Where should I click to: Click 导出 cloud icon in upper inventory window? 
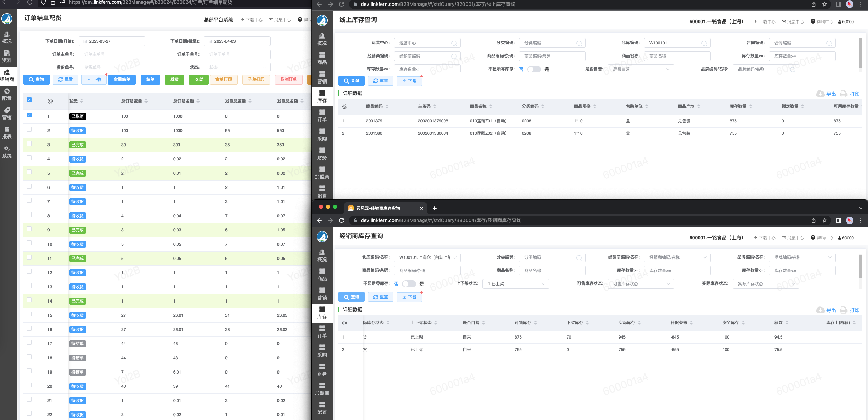820,94
